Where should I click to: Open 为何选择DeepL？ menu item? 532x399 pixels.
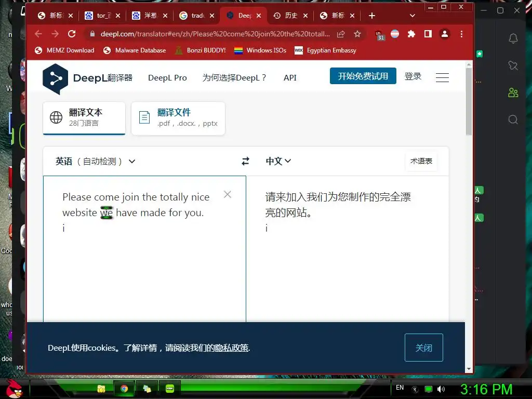pyautogui.click(x=234, y=78)
